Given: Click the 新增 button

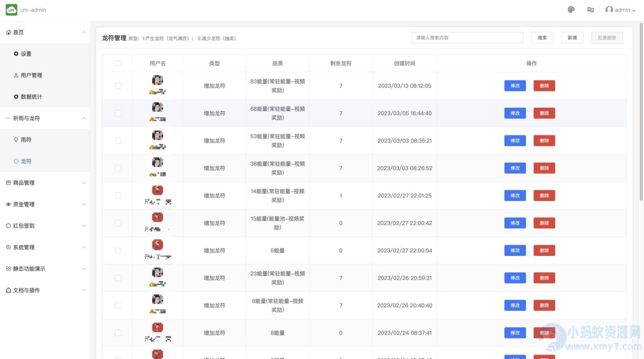Looking at the screenshot, I should click(x=572, y=38).
